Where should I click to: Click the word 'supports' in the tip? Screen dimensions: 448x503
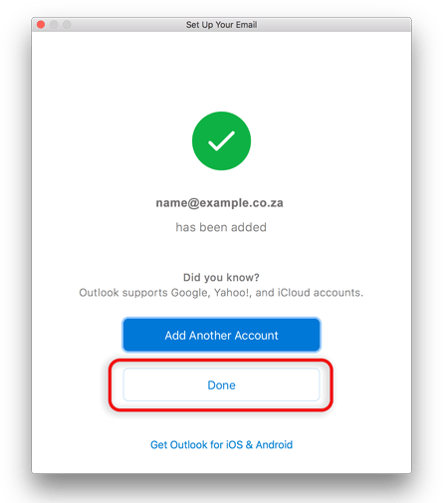(144, 293)
